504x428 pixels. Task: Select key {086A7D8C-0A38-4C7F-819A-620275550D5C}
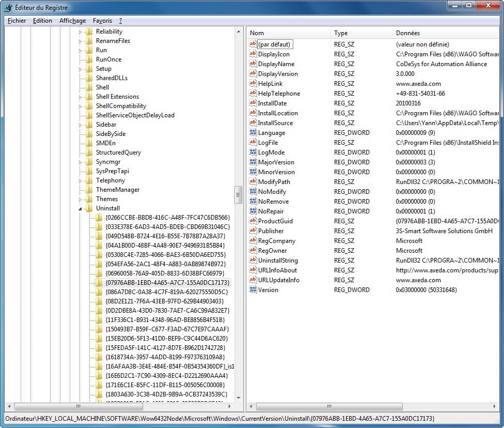pos(166,292)
